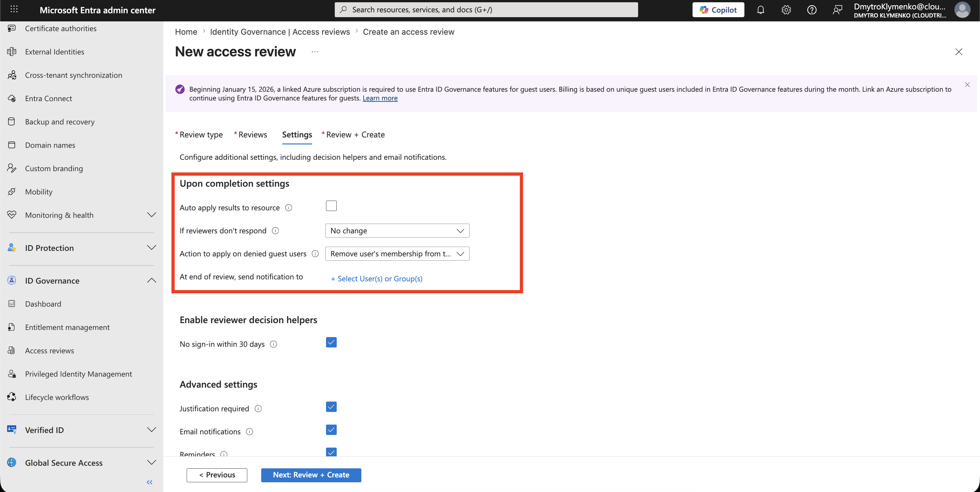Show info for denied guest users action
This screenshot has height=492, width=980.
(x=315, y=254)
